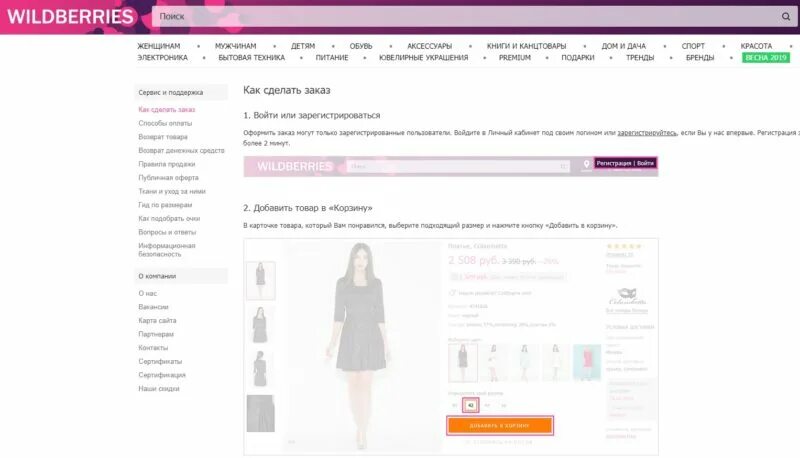The image size is (800, 458).
Task: Open the БРЕНДЫ category
Action: tap(699, 58)
